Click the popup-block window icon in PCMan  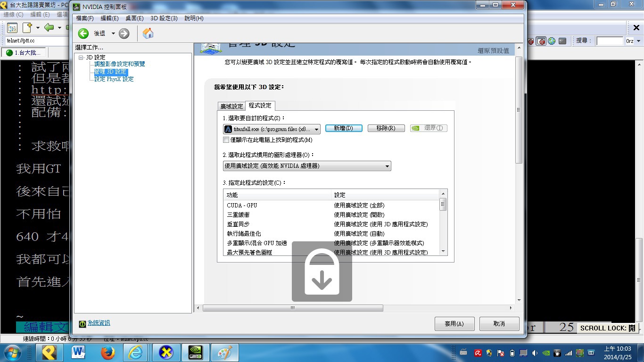point(541,41)
